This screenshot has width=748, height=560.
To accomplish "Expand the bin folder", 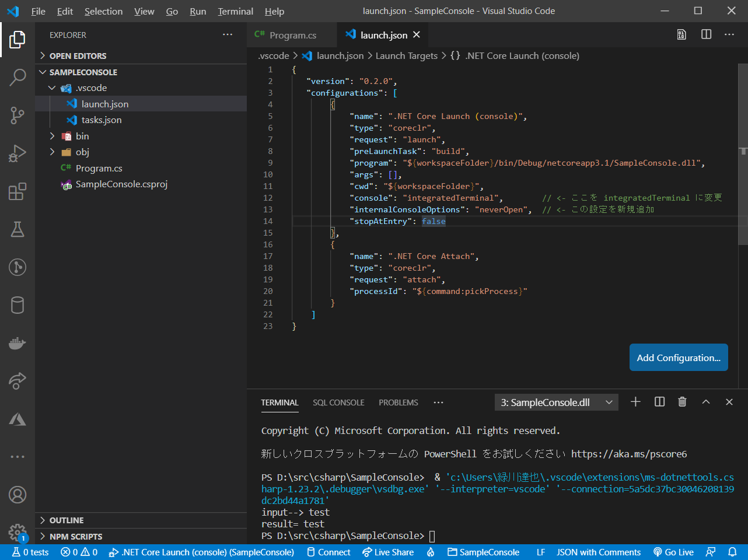I will [141, 136].
